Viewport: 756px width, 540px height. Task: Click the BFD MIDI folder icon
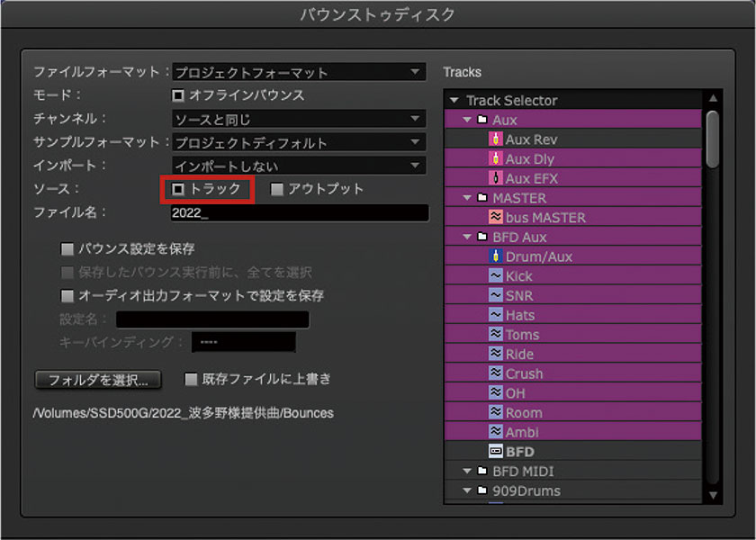(481, 471)
